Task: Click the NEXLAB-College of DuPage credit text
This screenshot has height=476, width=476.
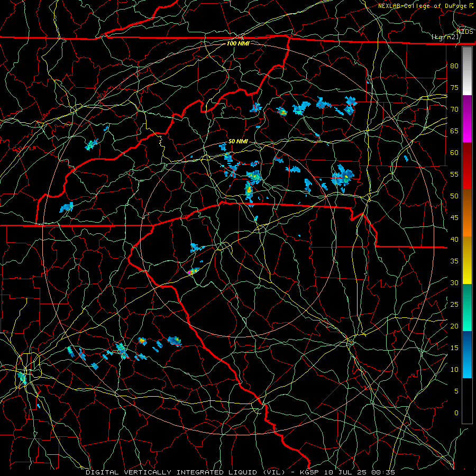Action: pyautogui.click(x=423, y=6)
